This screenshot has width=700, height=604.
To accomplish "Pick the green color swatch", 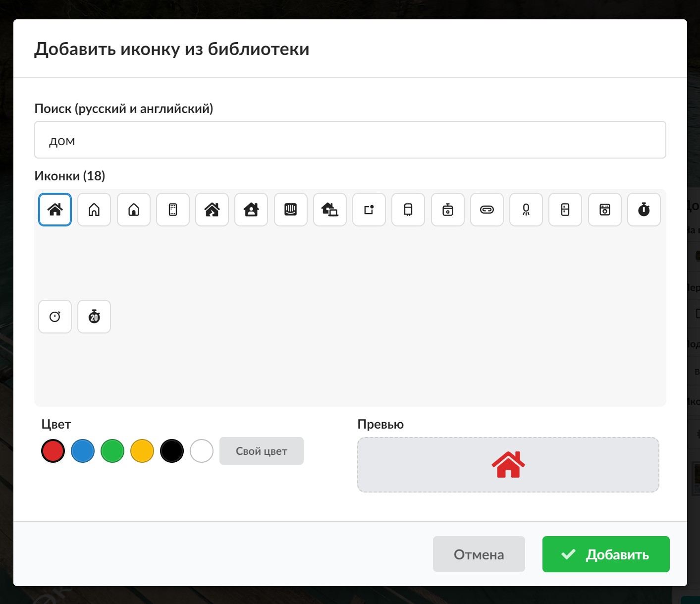I will 112,451.
